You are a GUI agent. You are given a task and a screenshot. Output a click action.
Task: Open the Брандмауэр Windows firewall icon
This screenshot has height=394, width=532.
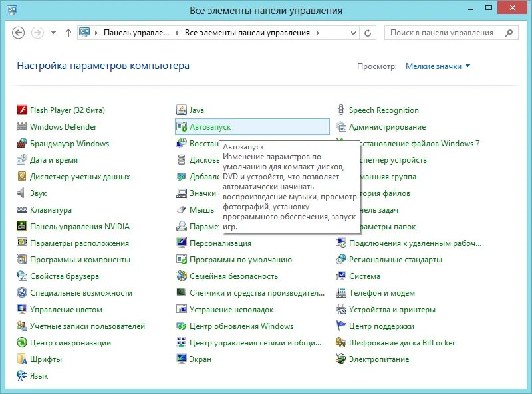pyautogui.click(x=22, y=143)
